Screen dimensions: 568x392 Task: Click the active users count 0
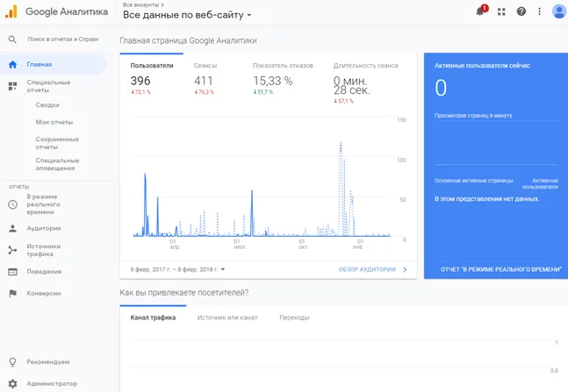click(x=441, y=88)
